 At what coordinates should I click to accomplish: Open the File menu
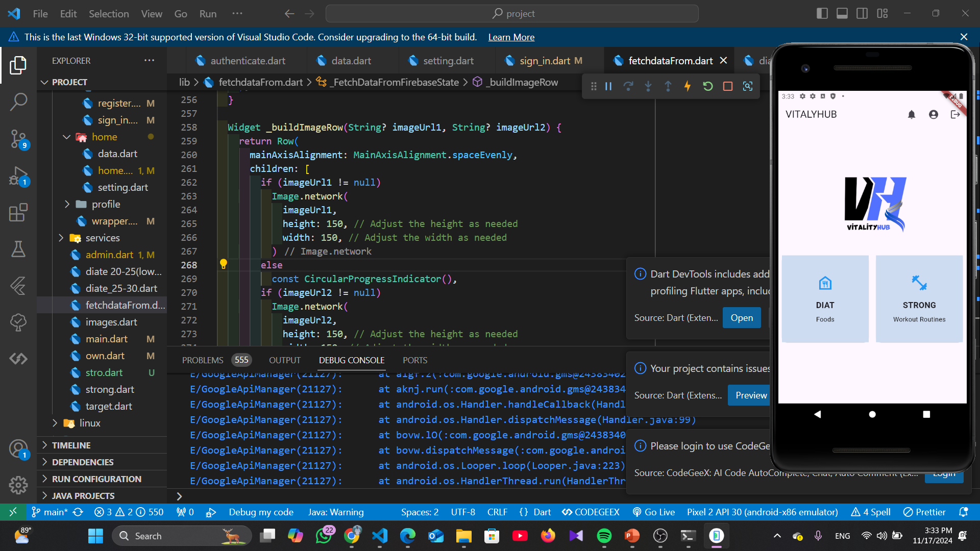click(40, 14)
